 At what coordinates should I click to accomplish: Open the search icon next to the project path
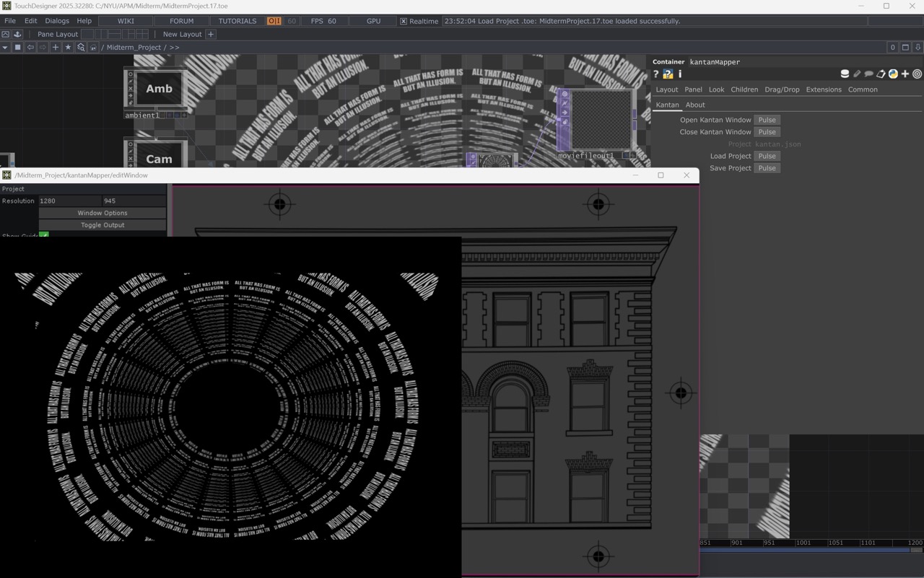(81, 47)
